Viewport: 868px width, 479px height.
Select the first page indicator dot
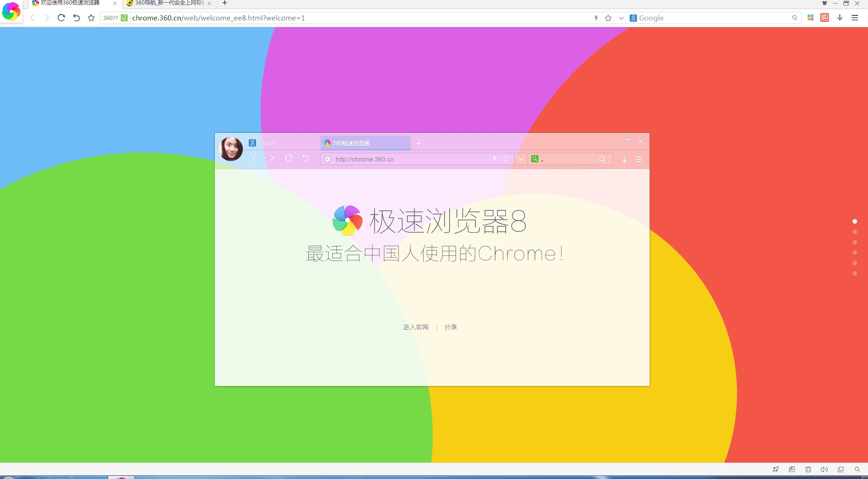coord(855,221)
